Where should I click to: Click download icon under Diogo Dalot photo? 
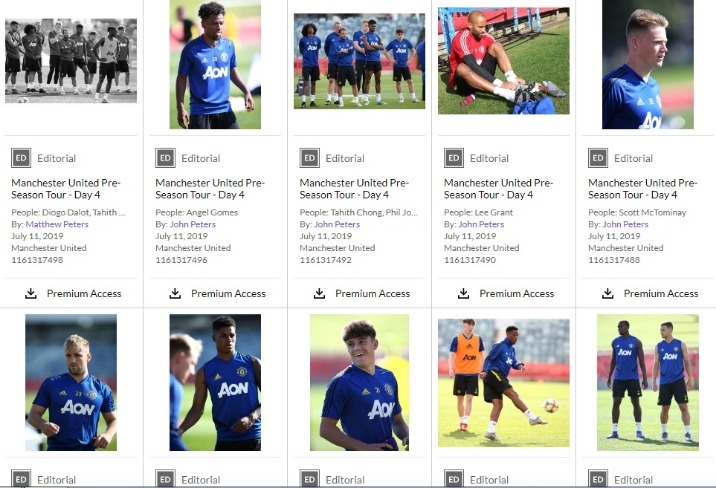tap(31, 294)
